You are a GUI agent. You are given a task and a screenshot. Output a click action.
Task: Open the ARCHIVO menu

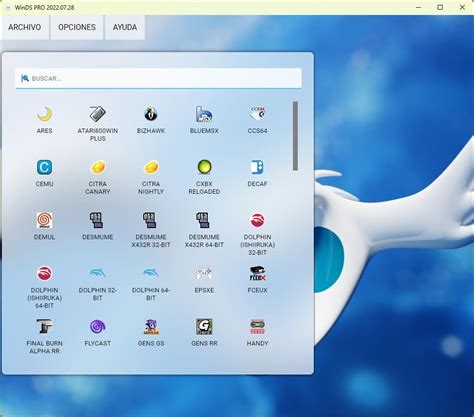pyautogui.click(x=25, y=27)
